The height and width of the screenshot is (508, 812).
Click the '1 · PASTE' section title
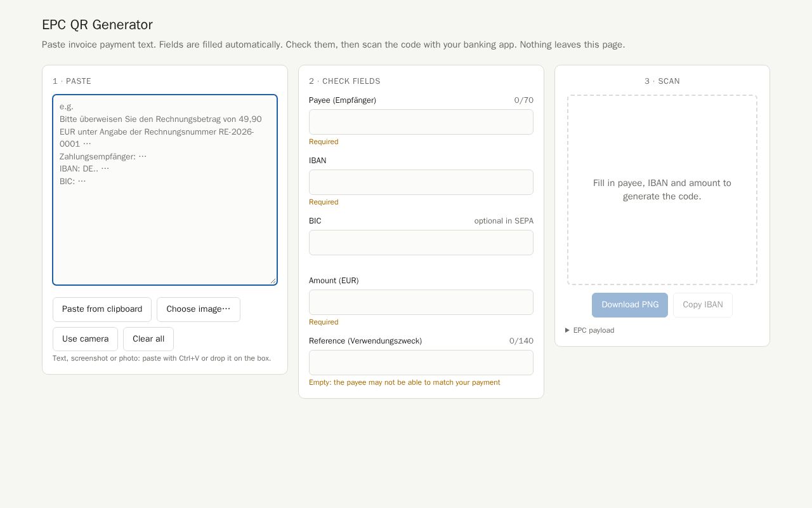(72, 81)
